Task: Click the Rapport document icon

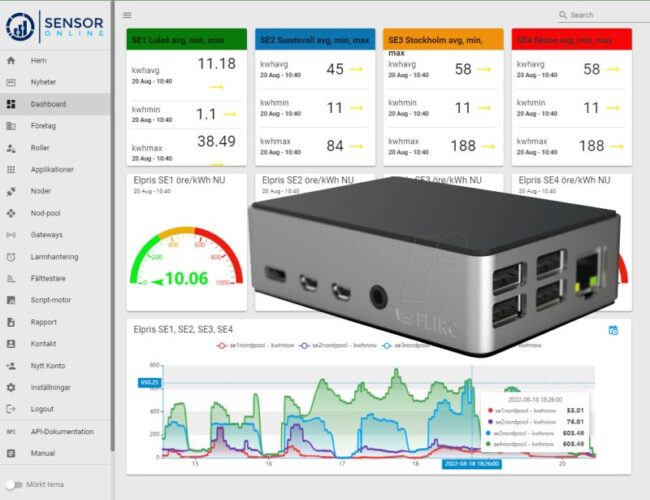Action: pyautogui.click(x=11, y=322)
